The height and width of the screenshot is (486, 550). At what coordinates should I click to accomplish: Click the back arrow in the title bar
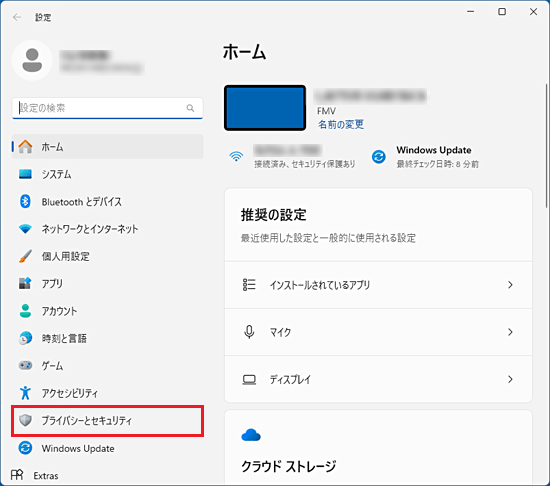tap(17, 17)
